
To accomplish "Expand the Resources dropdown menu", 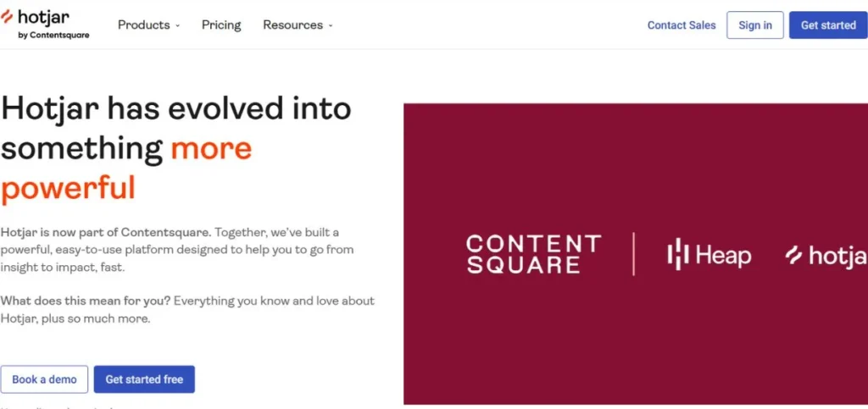I will point(298,25).
